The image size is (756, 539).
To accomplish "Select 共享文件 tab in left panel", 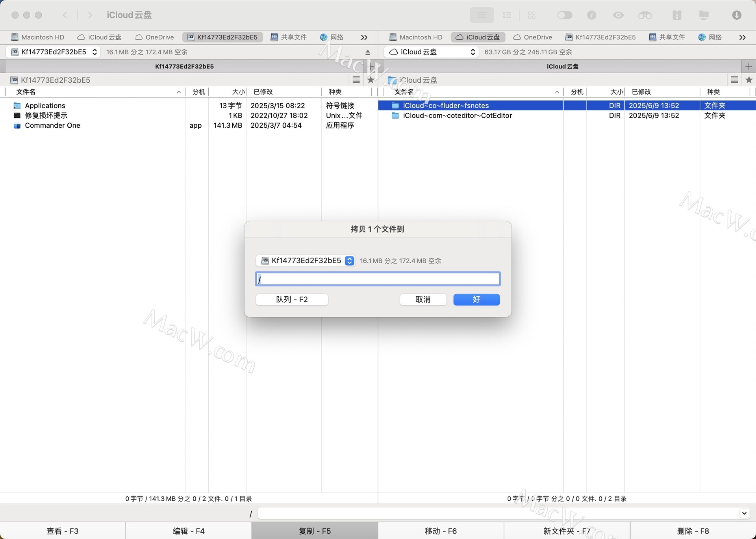I will tap(289, 37).
